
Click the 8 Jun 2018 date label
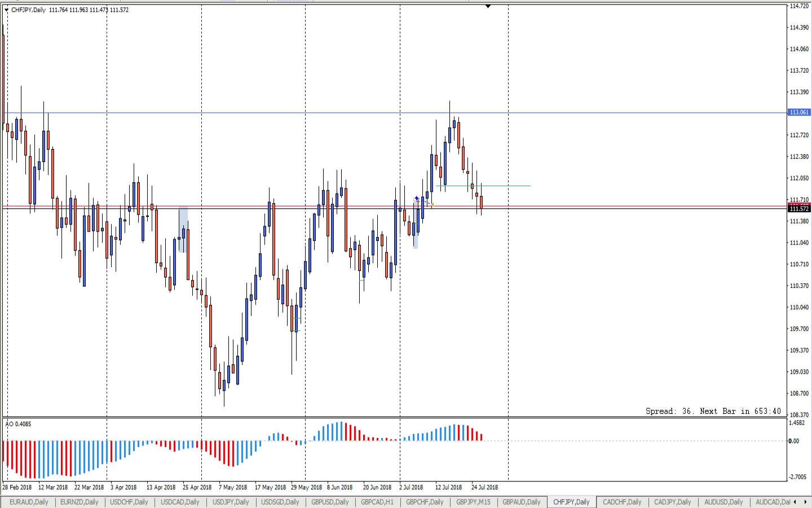[x=340, y=487]
